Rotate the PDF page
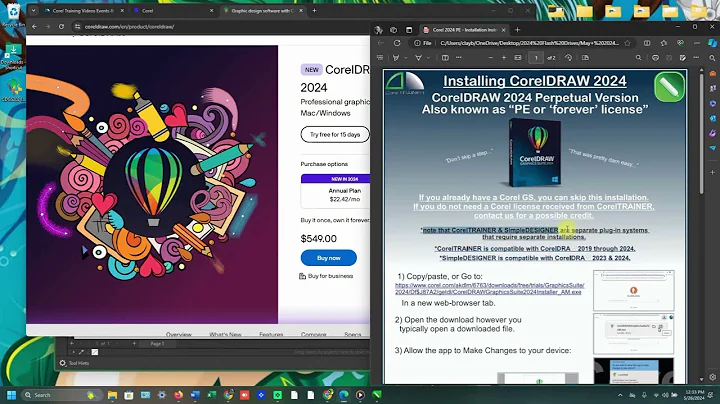This screenshot has height=404, width=720. pyautogui.click(x=568, y=58)
